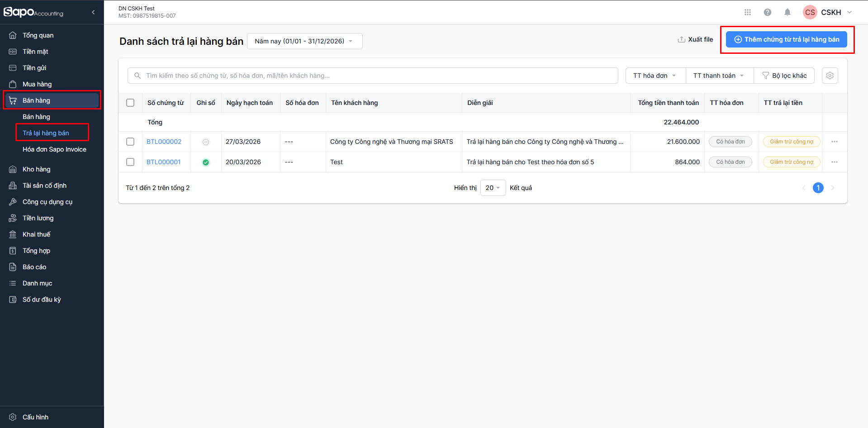Go to page 1 in pagination
Screen dimensions: 868x428
[x=818, y=188]
